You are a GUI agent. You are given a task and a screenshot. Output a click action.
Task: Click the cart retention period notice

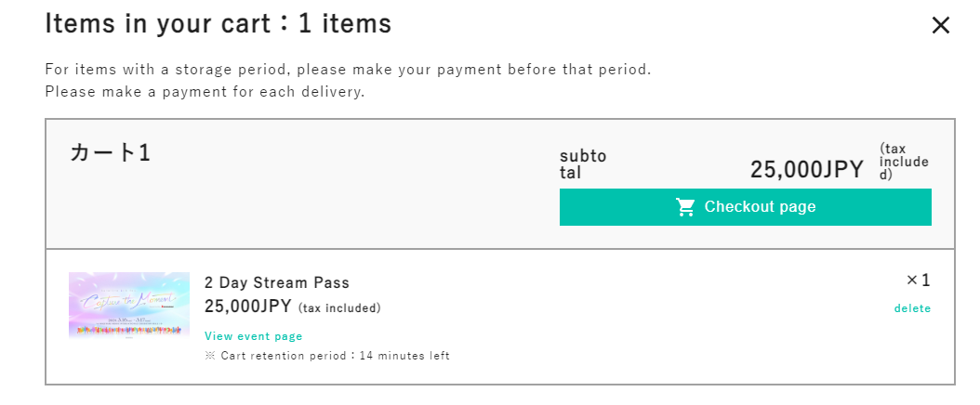(327, 356)
